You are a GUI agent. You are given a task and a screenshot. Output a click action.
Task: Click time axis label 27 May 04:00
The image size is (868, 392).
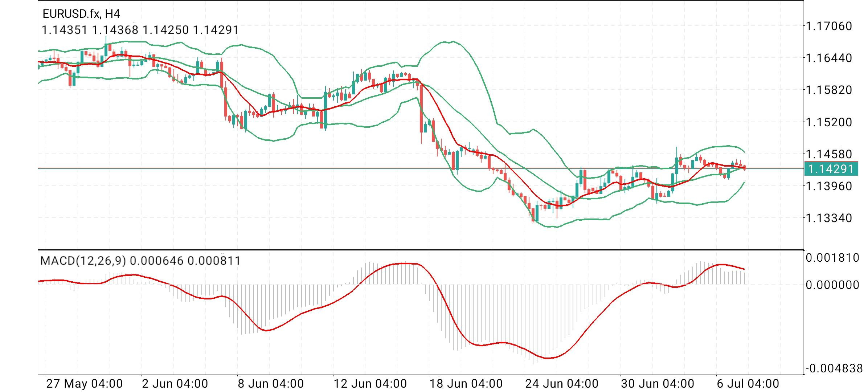85,384
